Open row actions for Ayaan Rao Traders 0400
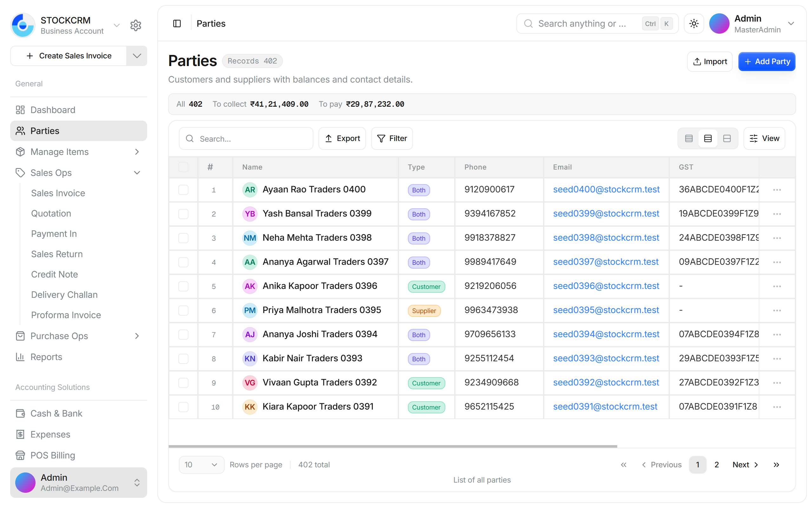Screen dimensions: 812x508 (x=777, y=190)
